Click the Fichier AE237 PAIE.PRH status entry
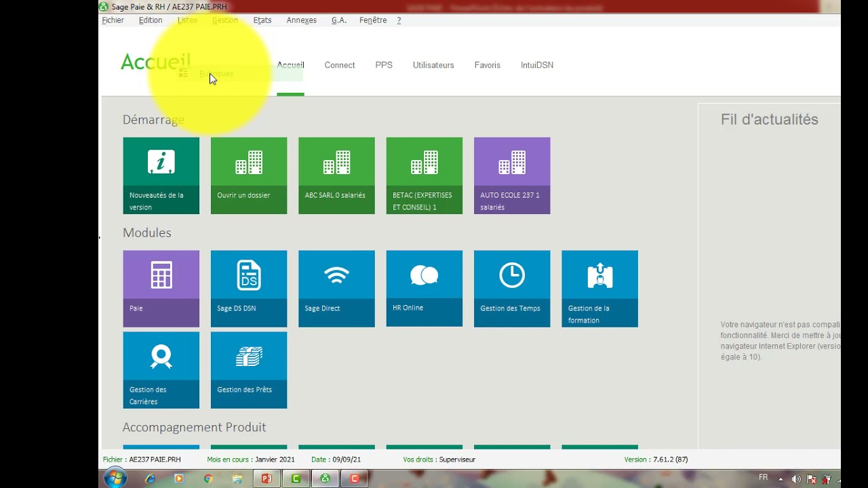 point(142,460)
